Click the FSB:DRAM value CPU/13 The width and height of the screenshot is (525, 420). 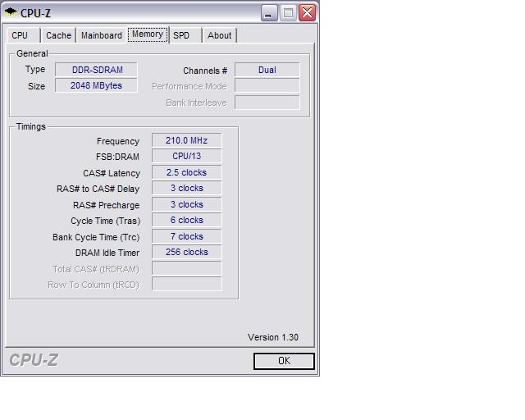[187, 156]
